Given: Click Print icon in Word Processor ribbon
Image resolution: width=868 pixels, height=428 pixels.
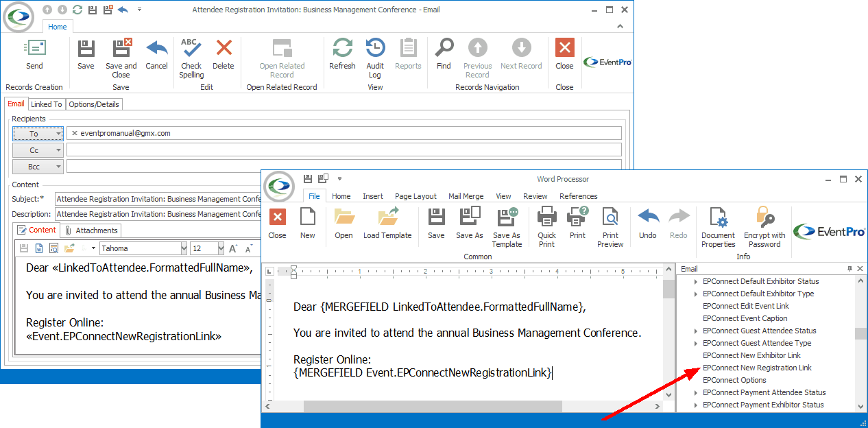Looking at the screenshot, I should [x=578, y=217].
